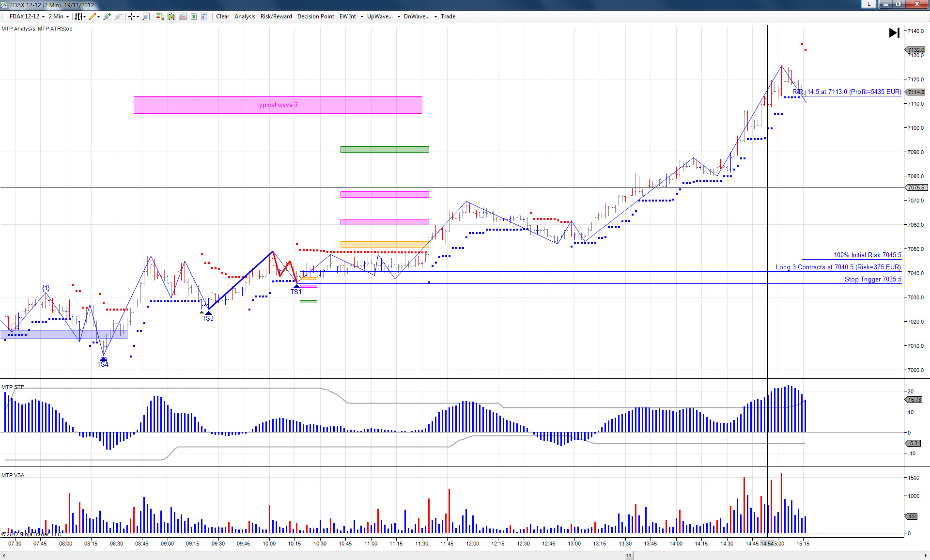The height and width of the screenshot is (560, 930).
Task: Click the '100% Initial Risk 7045.5' label
Action: (x=868, y=255)
